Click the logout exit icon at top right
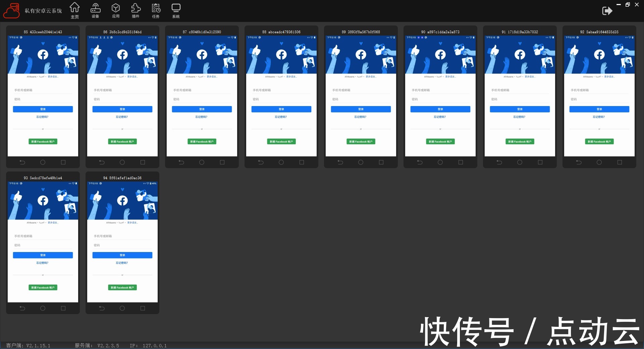The height and width of the screenshot is (349, 644). coord(607,11)
